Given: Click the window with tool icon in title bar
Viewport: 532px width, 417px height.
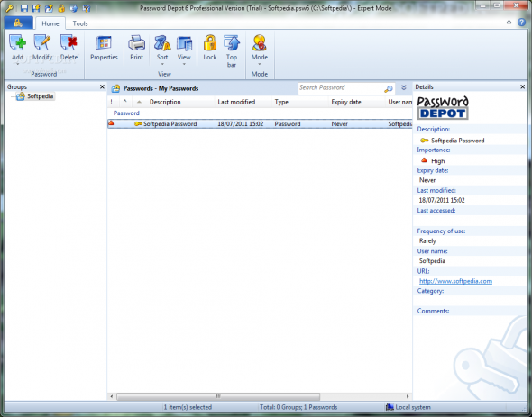Looking at the screenshot, I should click(87, 8).
